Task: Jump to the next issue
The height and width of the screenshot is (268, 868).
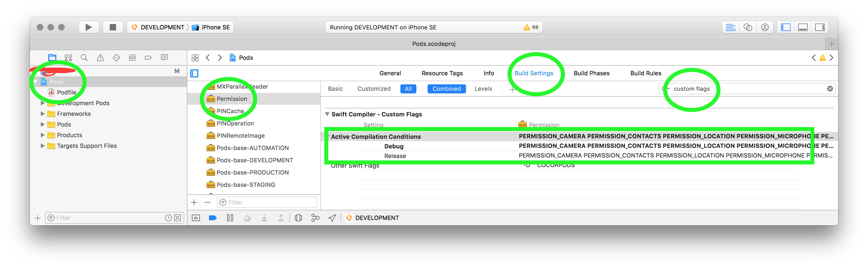Action: pyautogui.click(x=831, y=58)
